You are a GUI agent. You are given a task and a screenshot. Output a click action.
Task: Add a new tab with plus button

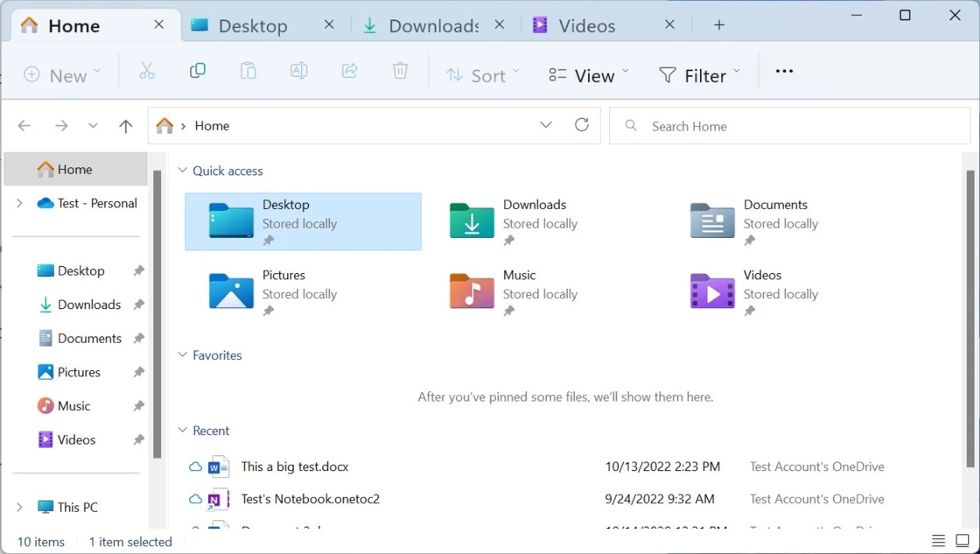point(720,25)
